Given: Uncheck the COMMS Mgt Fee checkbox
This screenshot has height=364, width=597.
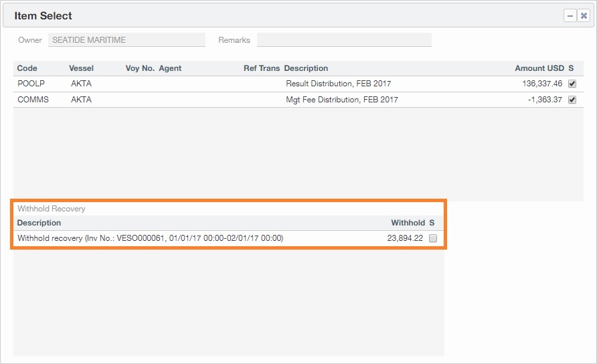Looking at the screenshot, I should click(572, 100).
